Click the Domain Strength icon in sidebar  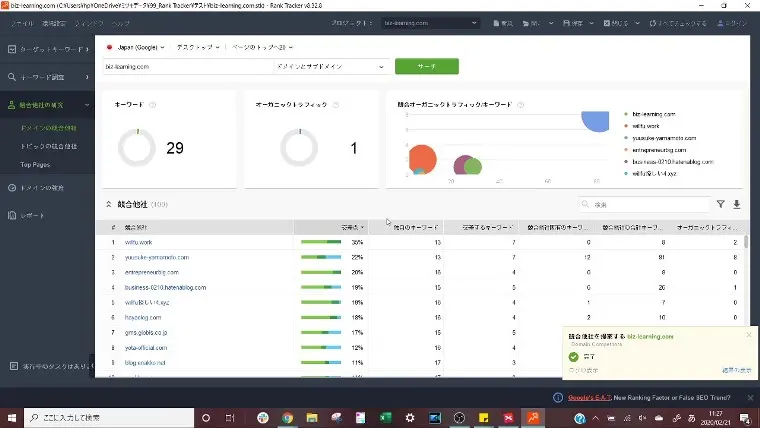[10, 188]
